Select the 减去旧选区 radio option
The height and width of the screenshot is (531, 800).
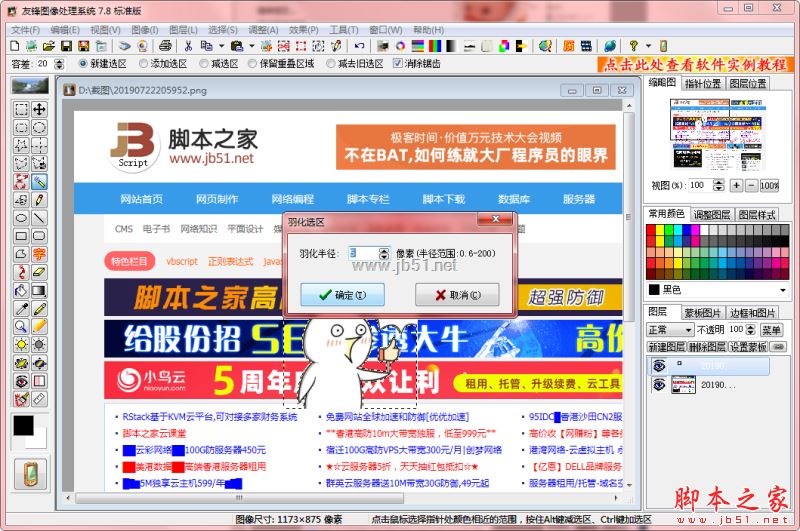coord(355,64)
